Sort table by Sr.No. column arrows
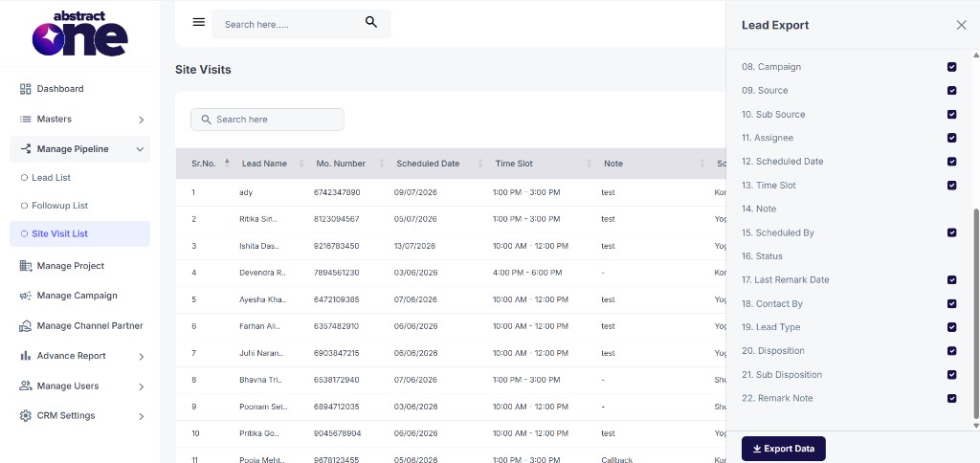 coord(227,163)
